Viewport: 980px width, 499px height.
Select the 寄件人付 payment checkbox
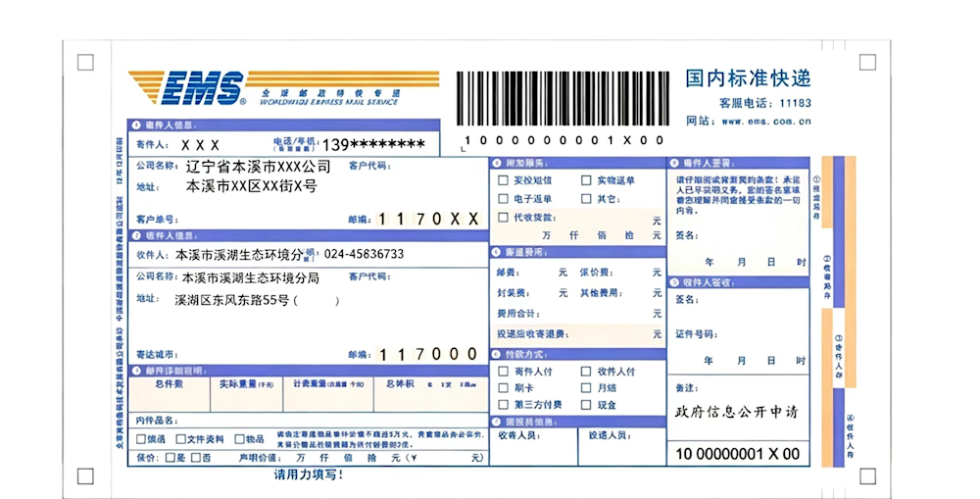click(x=503, y=372)
